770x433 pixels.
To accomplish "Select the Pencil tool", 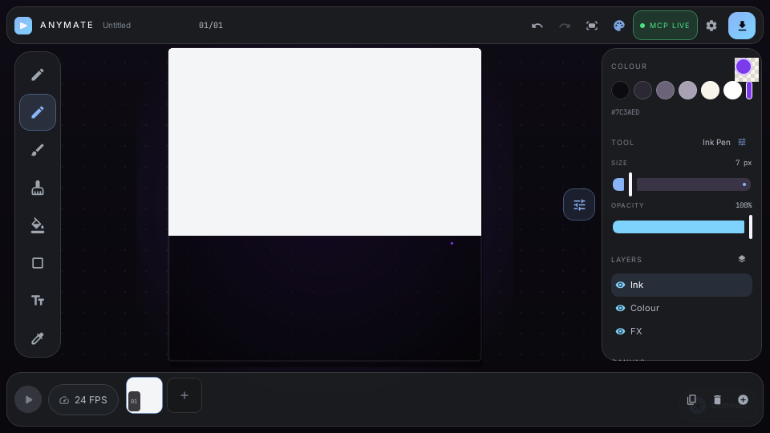I will tap(37, 75).
